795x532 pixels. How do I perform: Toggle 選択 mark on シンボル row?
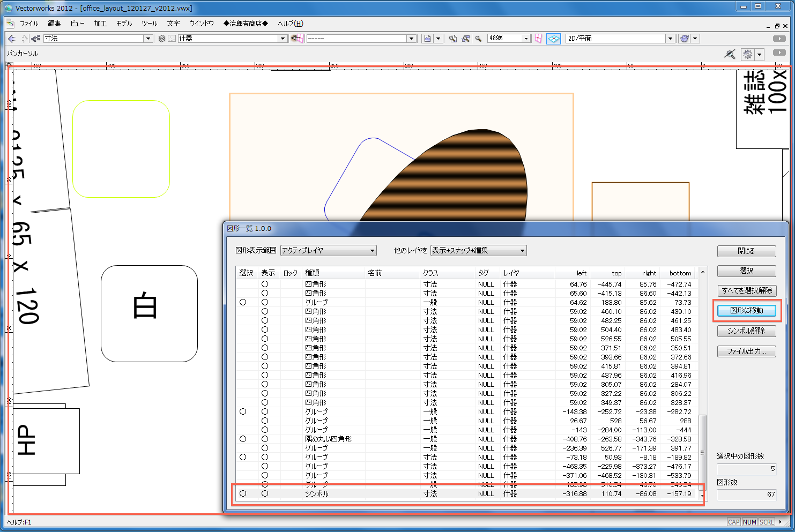click(243, 493)
